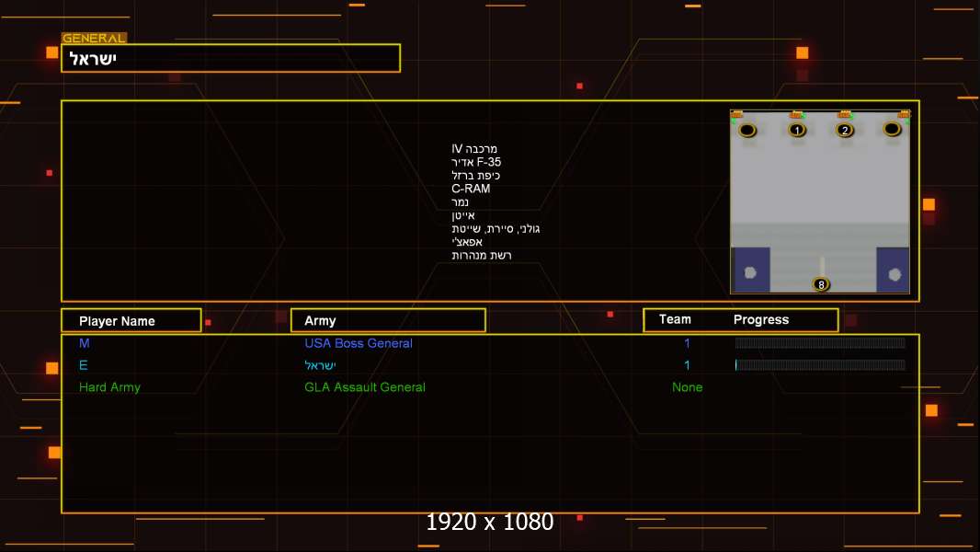The width and height of the screenshot is (980, 552).
Task: Click ישראל army entry in E's row
Action: pyautogui.click(x=320, y=365)
